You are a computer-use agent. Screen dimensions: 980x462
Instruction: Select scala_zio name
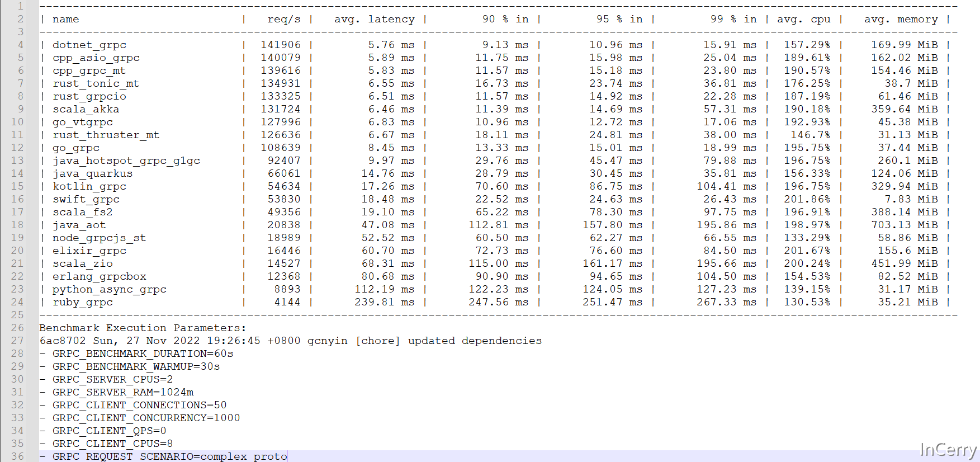(83, 263)
